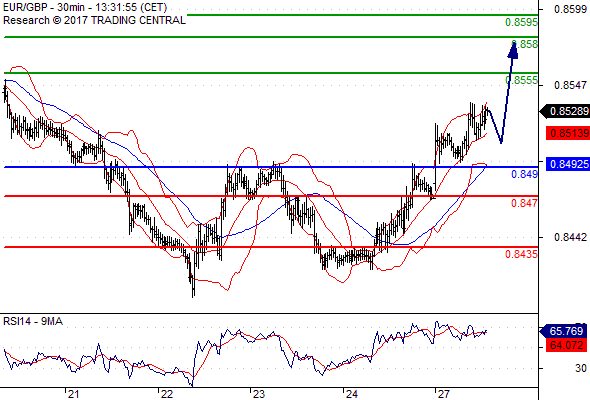Click the red 0.8435 support label
The height and width of the screenshot is (400, 590).
(x=521, y=254)
